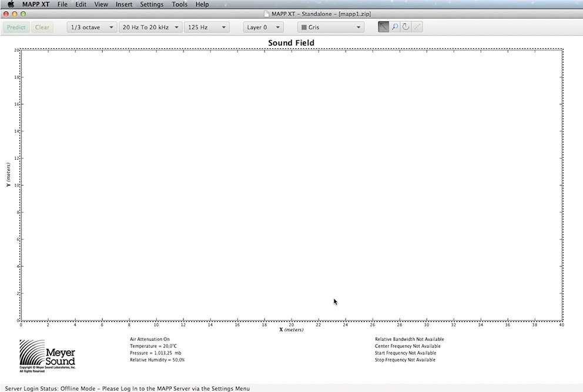The image size is (583, 392).
Task: Open the 125 Hz frequency dropdown
Action: click(x=207, y=27)
